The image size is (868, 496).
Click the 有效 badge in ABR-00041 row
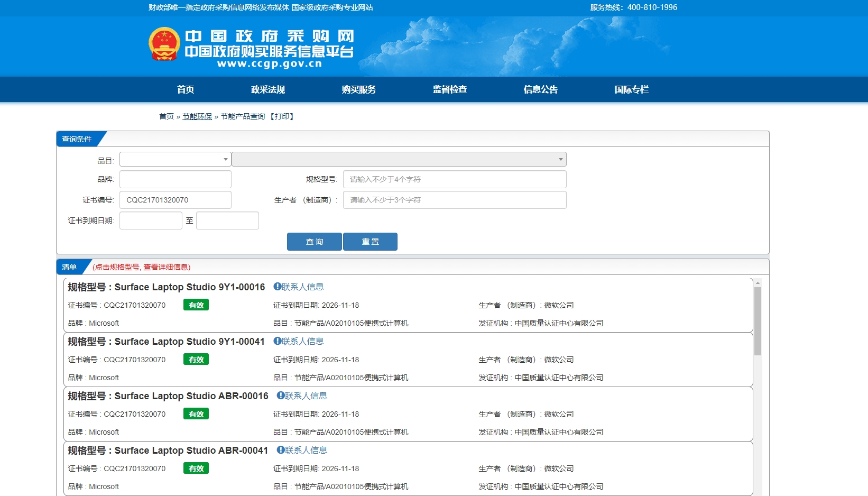(x=196, y=469)
